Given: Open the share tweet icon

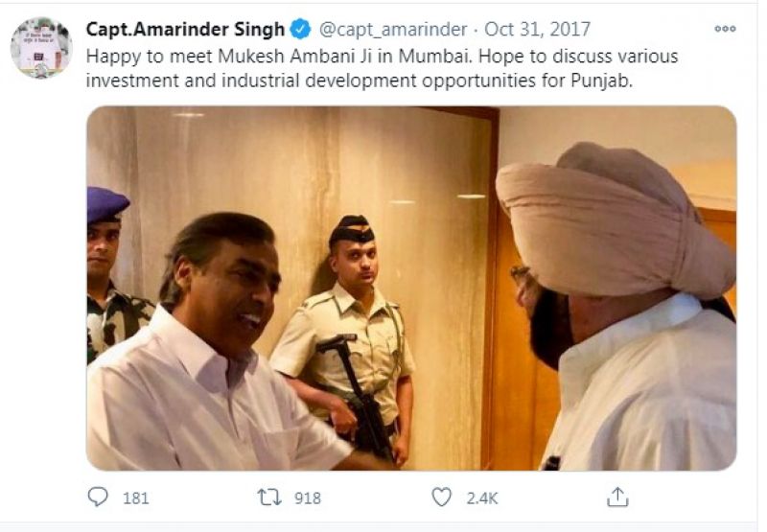Looking at the screenshot, I should pyautogui.click(x=618, y=497).
